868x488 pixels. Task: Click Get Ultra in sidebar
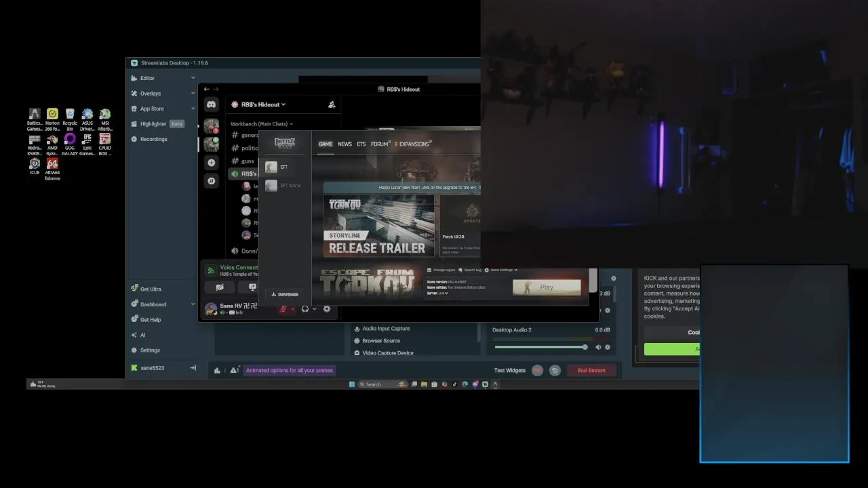[x=151, y=289]
